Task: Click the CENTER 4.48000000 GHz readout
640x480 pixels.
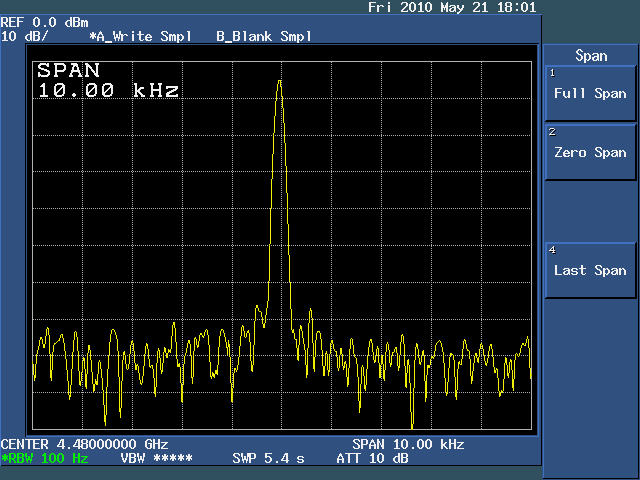Action: pyautogui.click(x=84, y=444)
